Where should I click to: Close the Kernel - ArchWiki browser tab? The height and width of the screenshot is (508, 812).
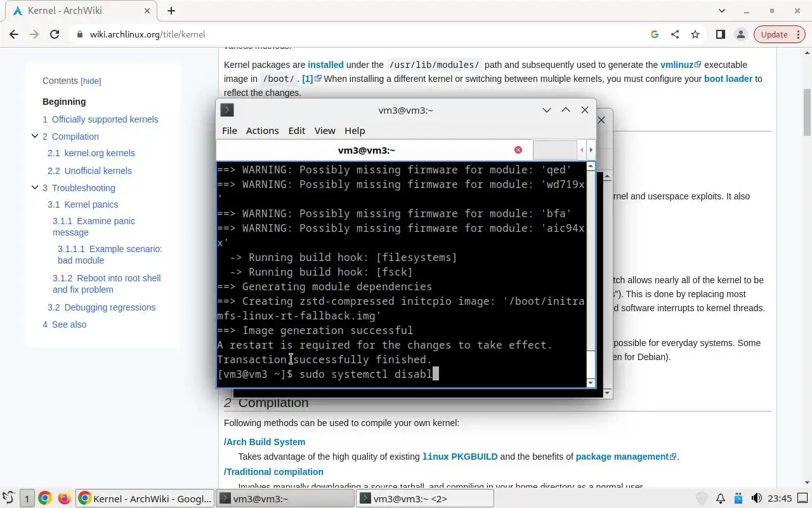[147, 11]
